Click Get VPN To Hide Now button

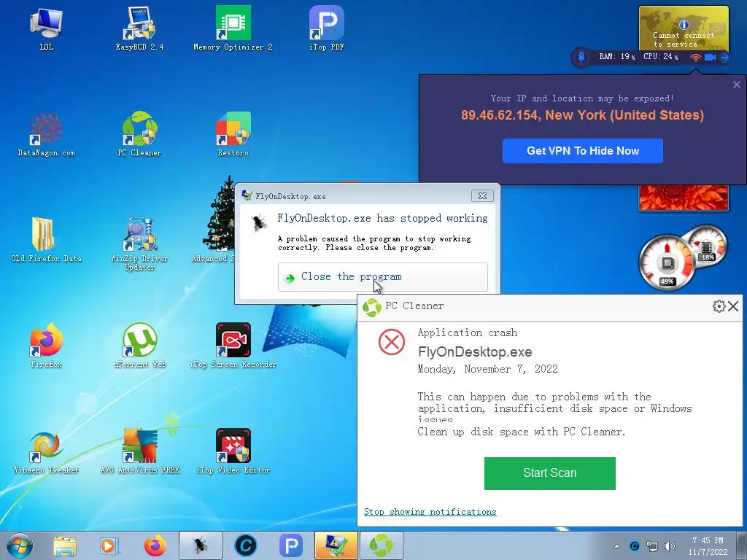(583, 151)
